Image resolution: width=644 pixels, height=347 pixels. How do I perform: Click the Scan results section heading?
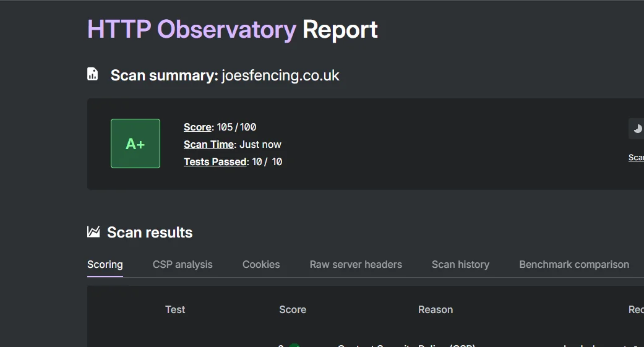tap(150, 233)
